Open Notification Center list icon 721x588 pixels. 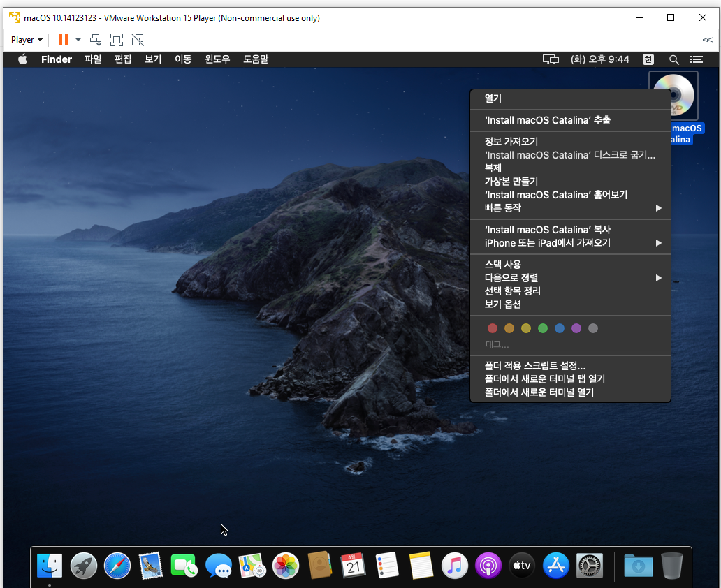click(x=697, y=59)
